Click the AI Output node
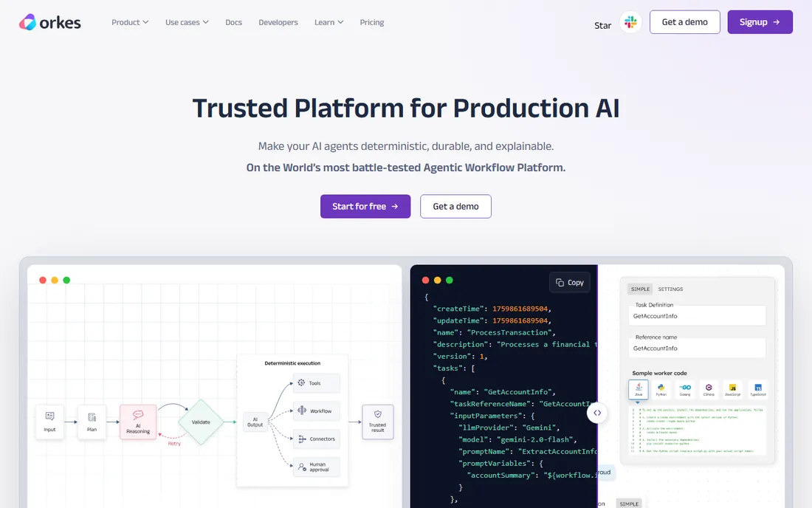 [x=255, y=422]
